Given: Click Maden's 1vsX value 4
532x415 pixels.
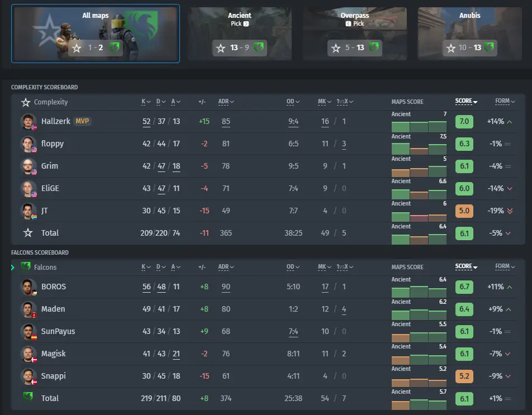Looking at the screenshot, I should point(344,309).
